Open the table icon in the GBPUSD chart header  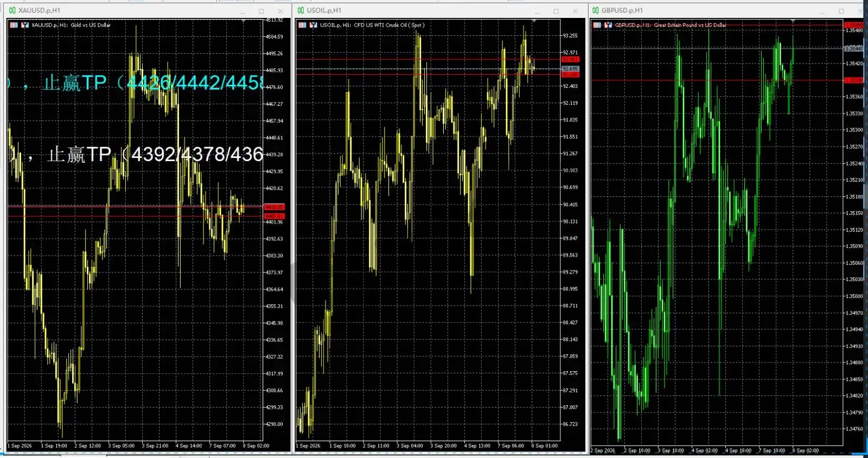[597, 25]
